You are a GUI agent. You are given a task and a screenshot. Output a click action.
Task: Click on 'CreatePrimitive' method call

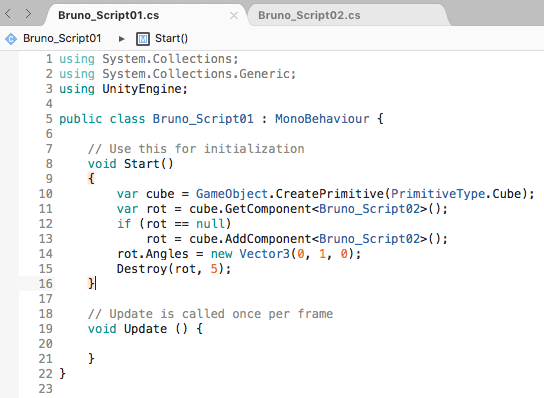(x=331, y=194)
